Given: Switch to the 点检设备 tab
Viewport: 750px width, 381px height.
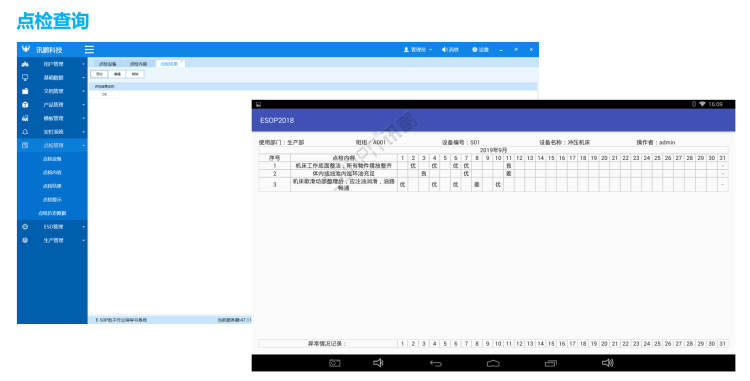Looking at the screenshot, I should click(108, 64).
